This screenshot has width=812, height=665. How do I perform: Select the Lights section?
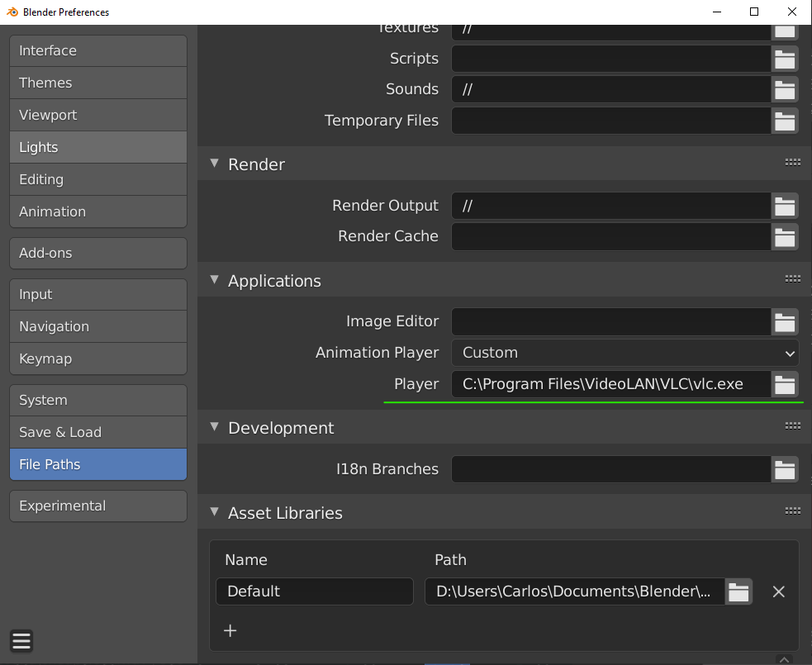point(97,147)
